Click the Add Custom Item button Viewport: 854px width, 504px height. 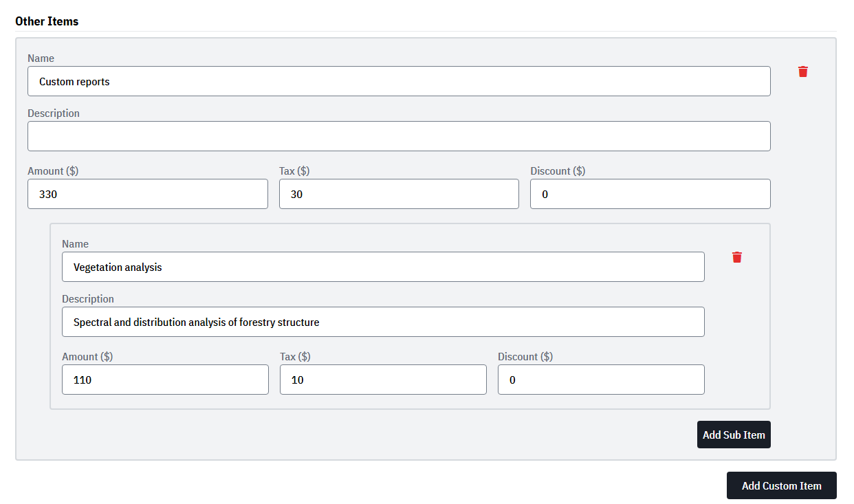pos(781,485)
